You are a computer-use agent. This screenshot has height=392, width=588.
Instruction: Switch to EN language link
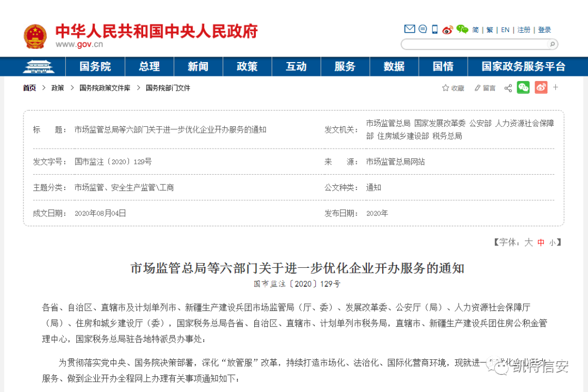tap(505, 29)
